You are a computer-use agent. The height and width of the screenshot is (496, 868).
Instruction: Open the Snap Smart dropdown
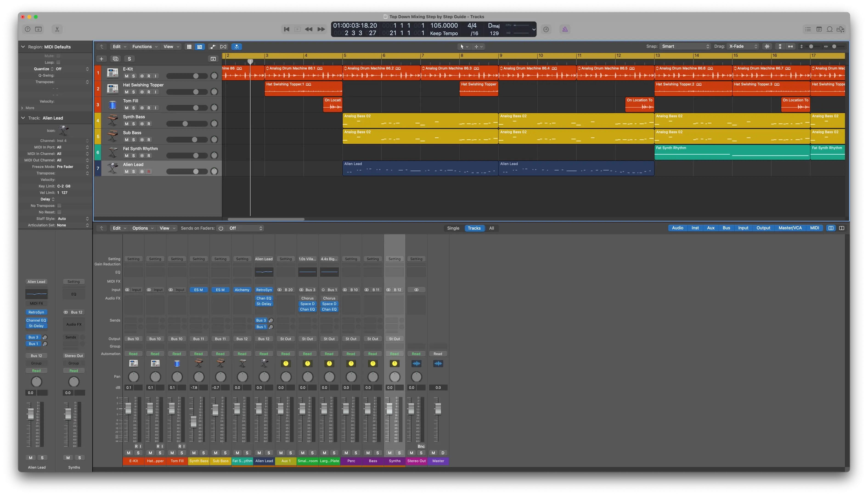coord(685,46)
